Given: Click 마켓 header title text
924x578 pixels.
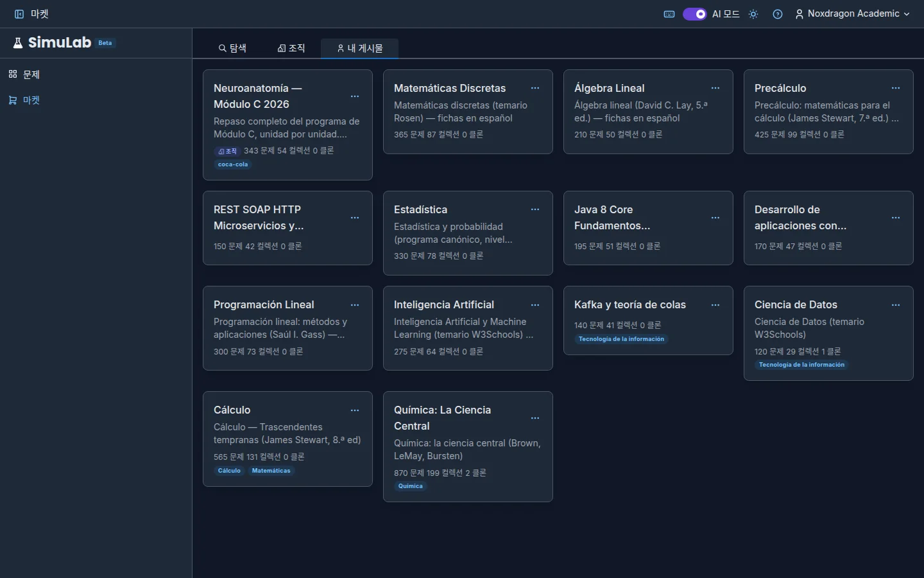Looking at the screenshot, I should (x=40, y=14).
